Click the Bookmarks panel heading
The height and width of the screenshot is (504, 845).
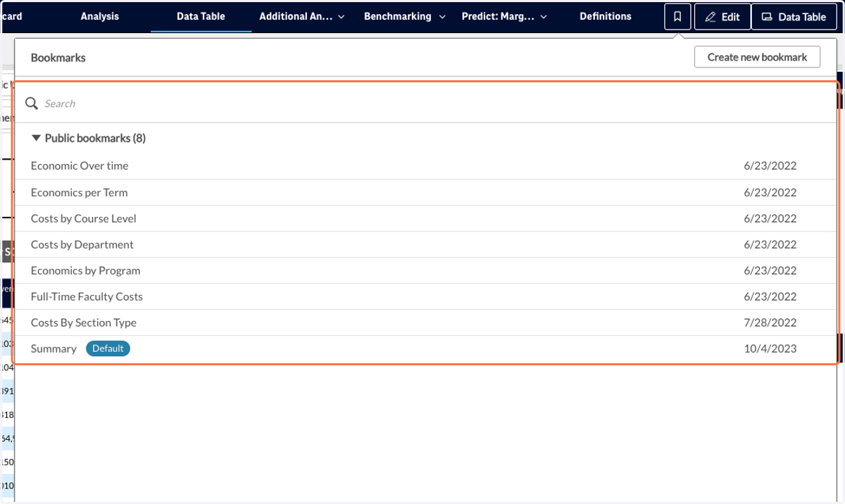click(58, 57)
